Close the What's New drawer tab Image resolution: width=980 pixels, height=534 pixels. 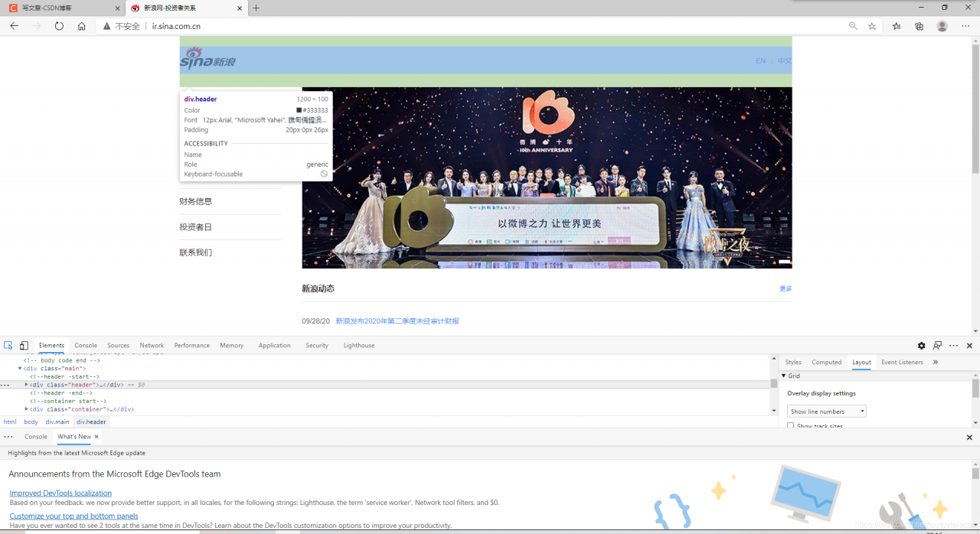[96, 437]
